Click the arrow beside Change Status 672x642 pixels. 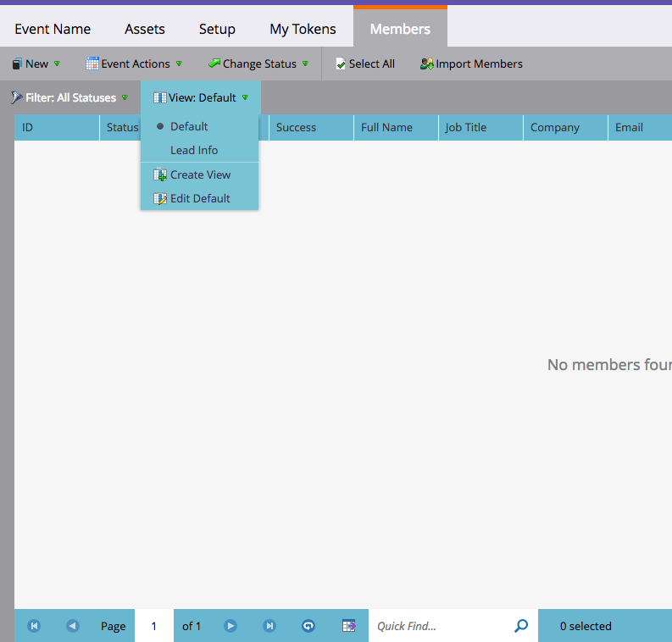[306, 64]
